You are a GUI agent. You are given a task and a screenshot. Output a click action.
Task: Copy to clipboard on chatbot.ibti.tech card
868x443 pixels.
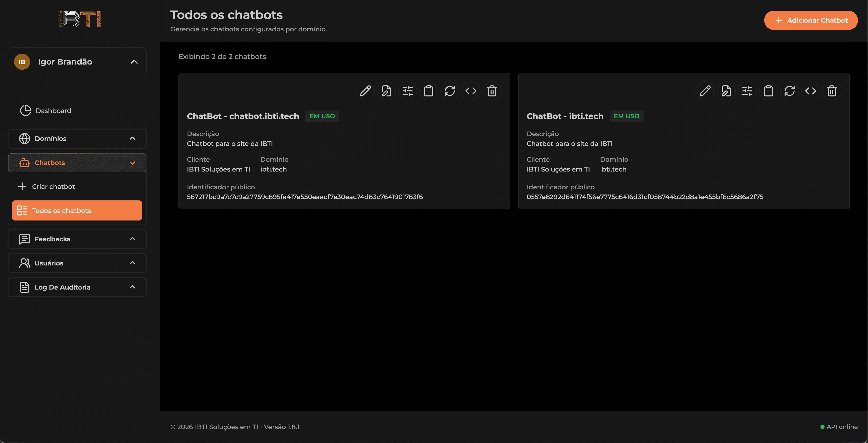[429, 91]
